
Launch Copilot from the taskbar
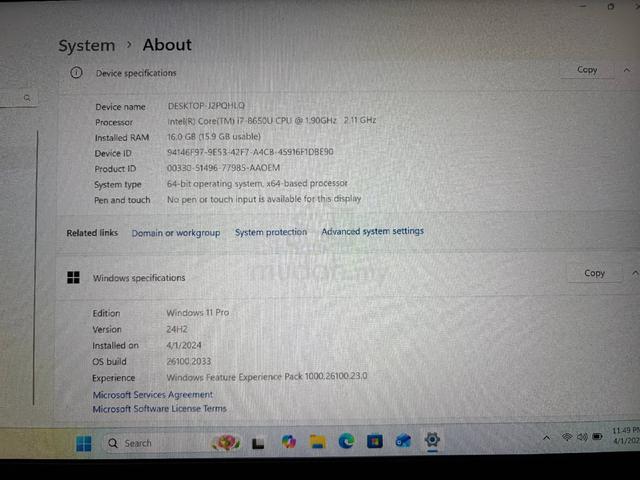coord(289,442)
